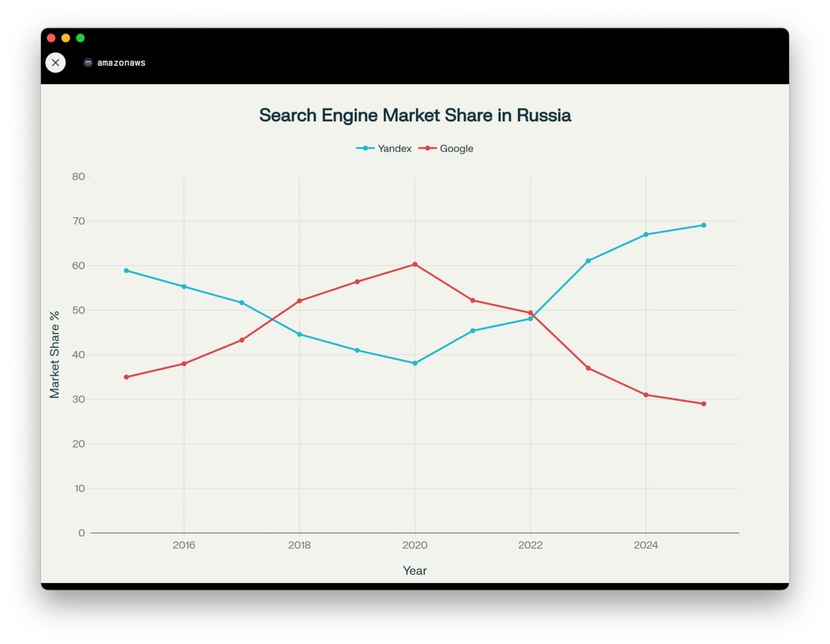The image size is (830, 644).
Task: Click the 0 y-axis tick label
Action: point(82,533)
